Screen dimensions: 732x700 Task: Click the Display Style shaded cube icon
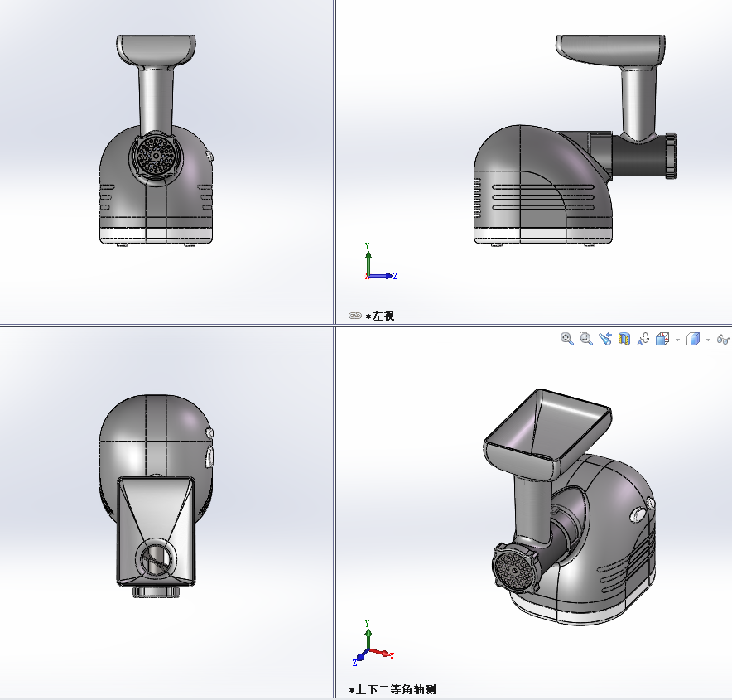693,339
